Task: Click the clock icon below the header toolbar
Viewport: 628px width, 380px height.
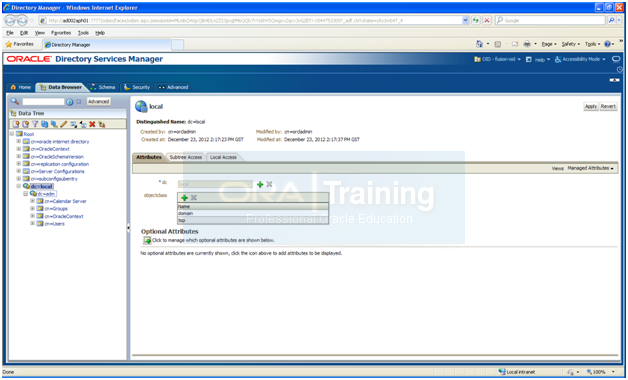Action: point(620,69)
